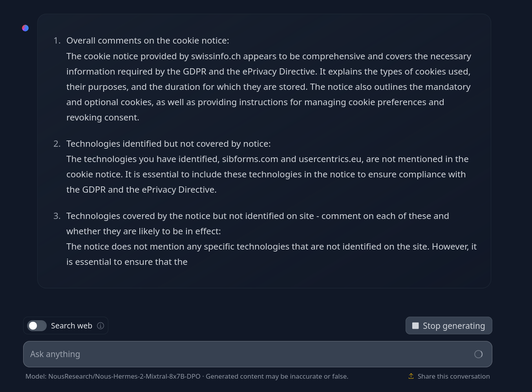The width and height of the screenshot is (532, 392).
Task: Click list number marker 3
Action: click(57, 216)
